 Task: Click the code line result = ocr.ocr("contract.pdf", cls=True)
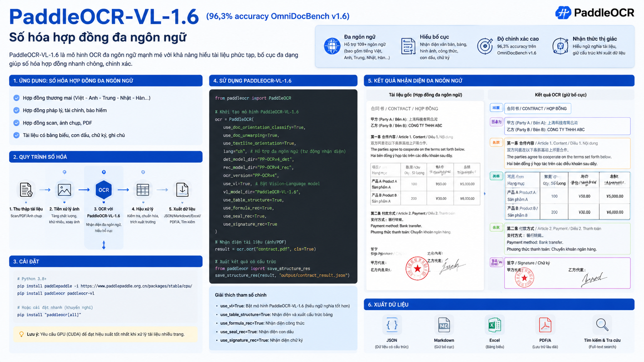point(265,249)
